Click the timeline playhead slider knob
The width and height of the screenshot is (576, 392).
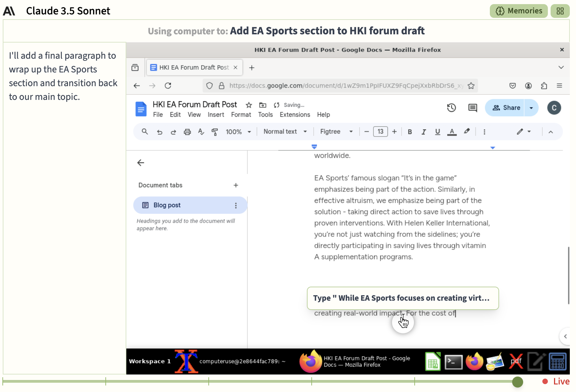tap(517, 382)
